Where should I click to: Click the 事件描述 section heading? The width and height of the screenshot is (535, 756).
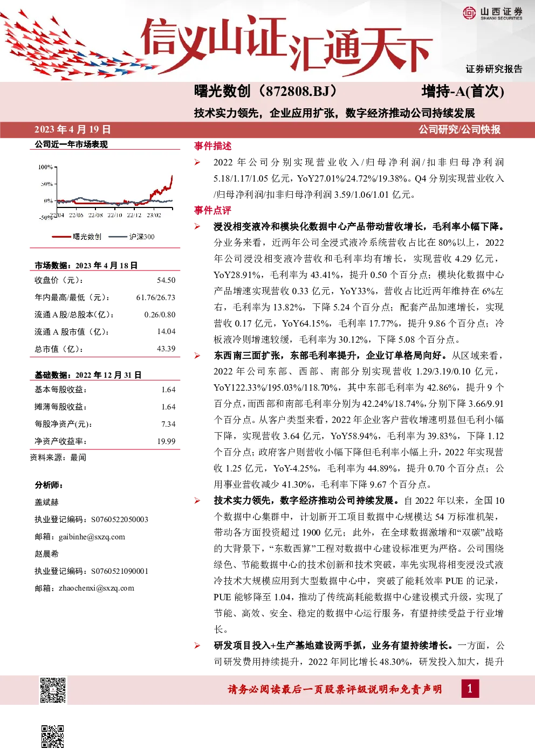(212, 146)
